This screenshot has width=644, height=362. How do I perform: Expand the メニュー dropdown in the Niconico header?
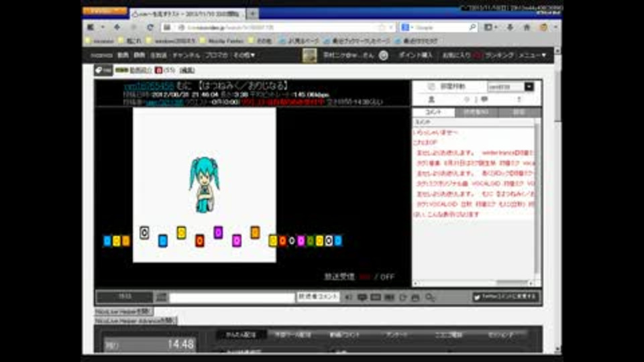(x=532, y=55)
